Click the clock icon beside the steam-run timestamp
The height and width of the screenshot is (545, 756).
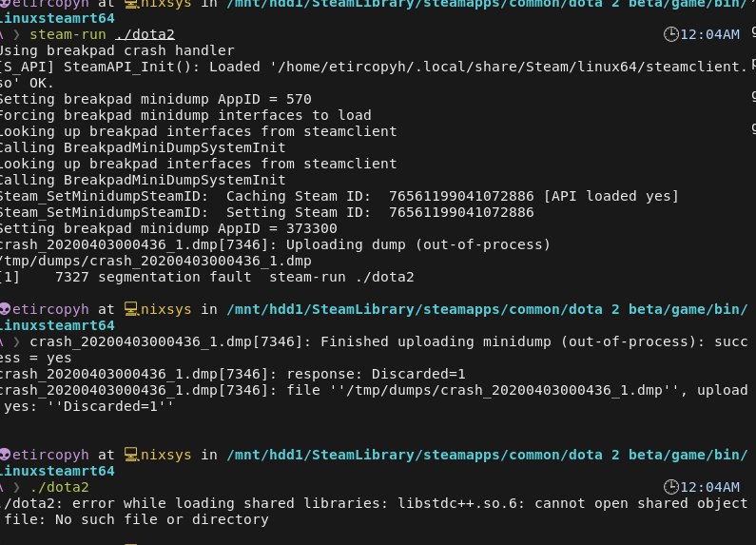coord(670,34)
